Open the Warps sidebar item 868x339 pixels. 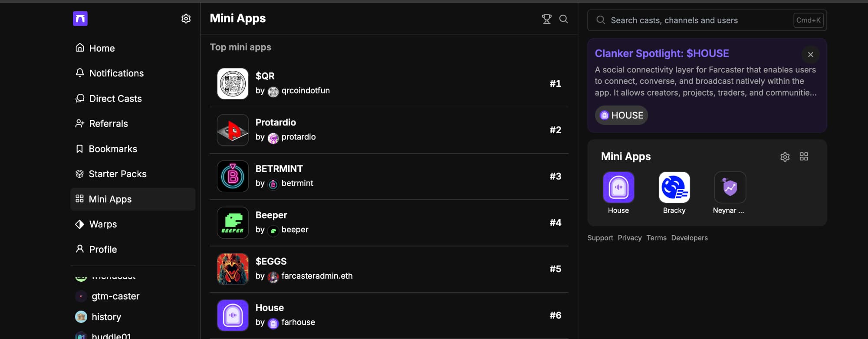[103, 224]
